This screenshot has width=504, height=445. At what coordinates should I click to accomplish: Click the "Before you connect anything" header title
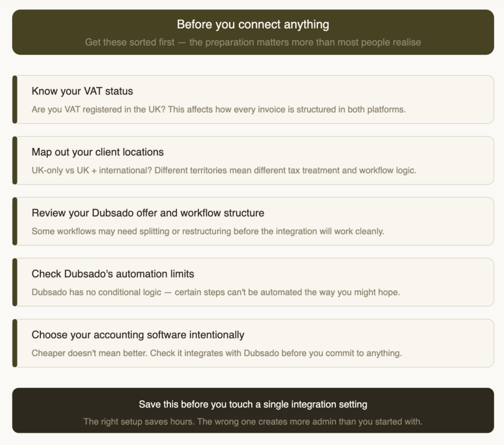click(252, 25)
